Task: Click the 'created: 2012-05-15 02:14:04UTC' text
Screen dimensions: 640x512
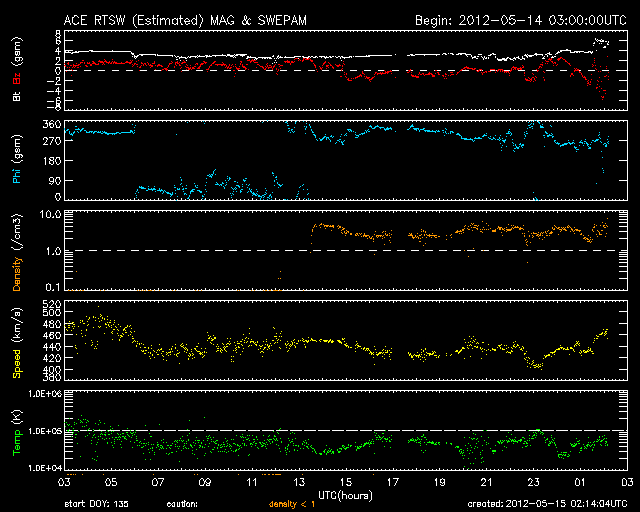Action: pyautogui.click(x=547, y=504)
